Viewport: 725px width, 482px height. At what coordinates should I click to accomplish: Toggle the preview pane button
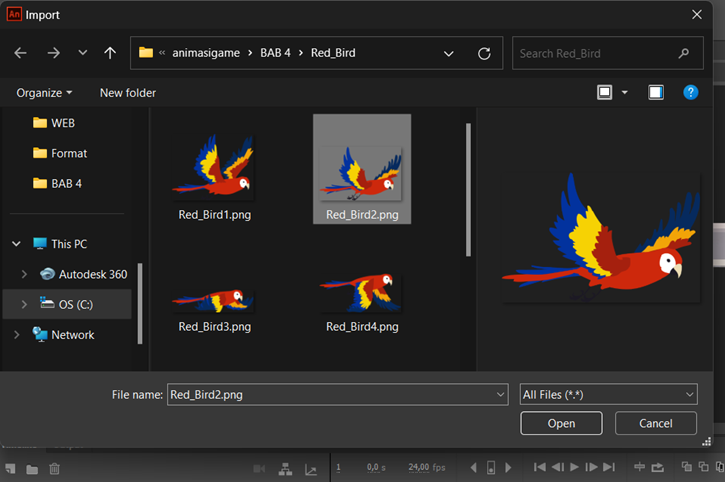coord(656,93)
